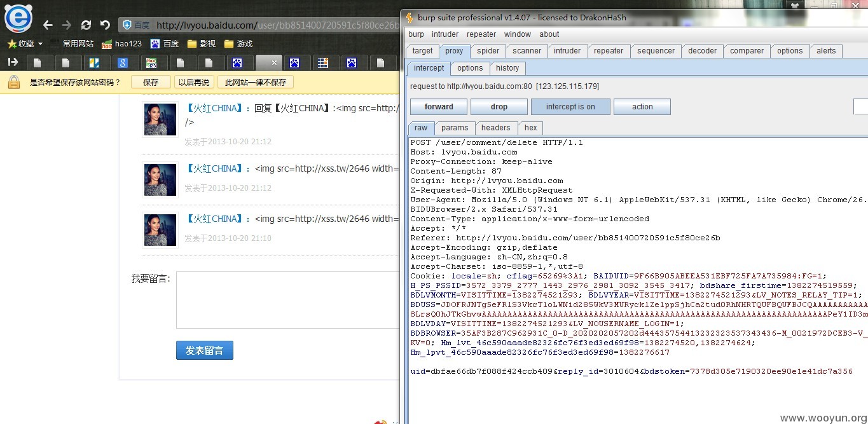Click the Baidu browser logo icon
This screenshot has height=424, width=868.
pyautogui.click(x=18, y=19)
